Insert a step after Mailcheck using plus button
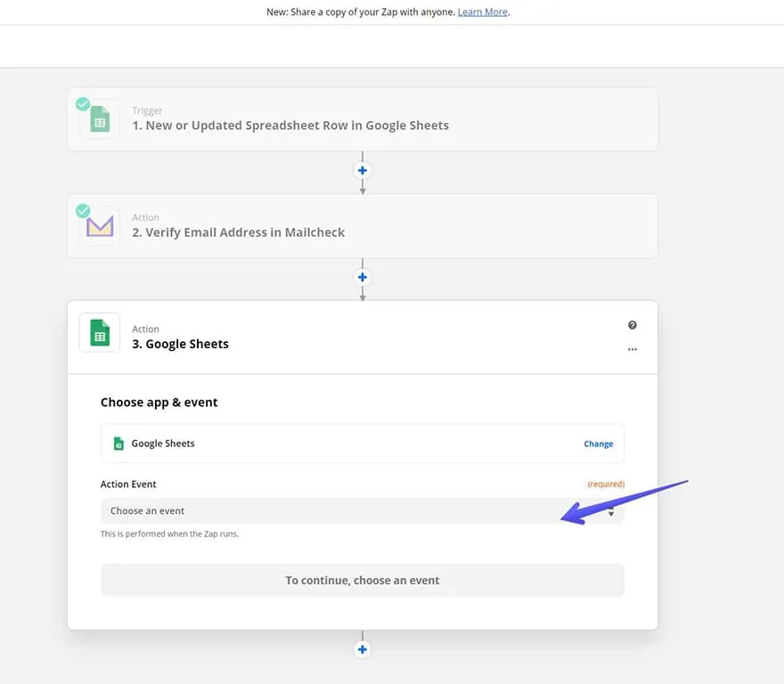The width and height of the screenshot is (784, 684). click(362, 277)
